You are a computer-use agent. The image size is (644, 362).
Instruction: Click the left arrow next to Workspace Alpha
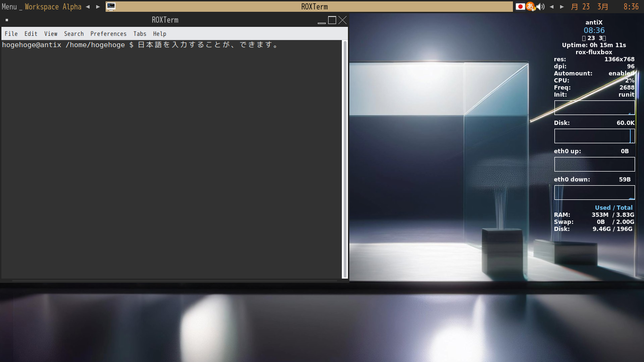(x=88, y=7)
